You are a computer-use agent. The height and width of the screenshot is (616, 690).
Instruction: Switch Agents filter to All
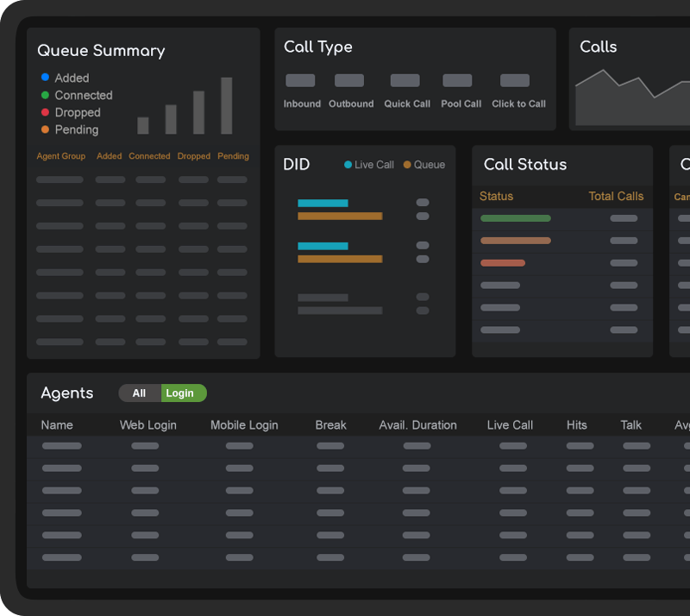click(139, 393)
